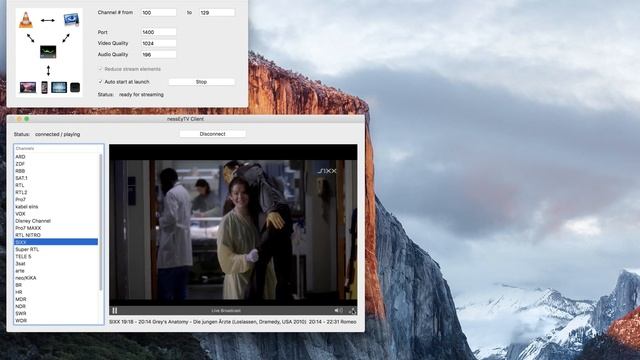640x360 pixels.
Task: Toggle Auto start at launch checkbox
Action: [100, 82]
